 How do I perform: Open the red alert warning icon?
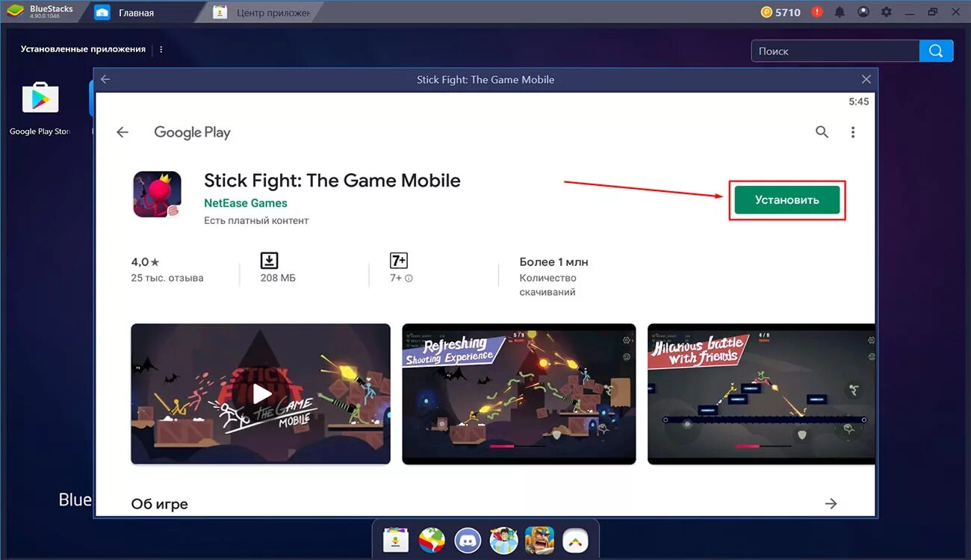point(817,12)
